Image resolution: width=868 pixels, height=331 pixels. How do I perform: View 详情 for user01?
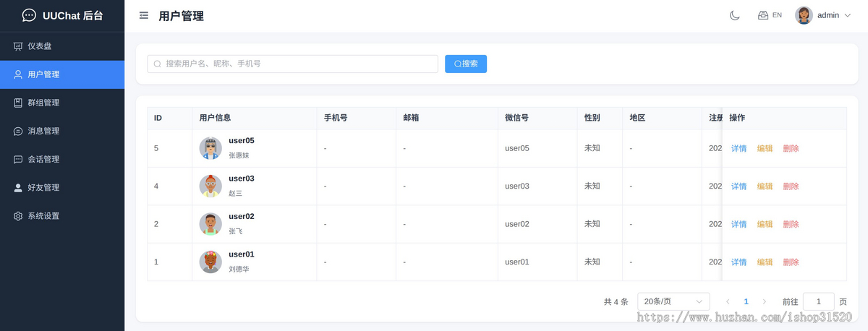pyautogui.click(x=739, y=262)
